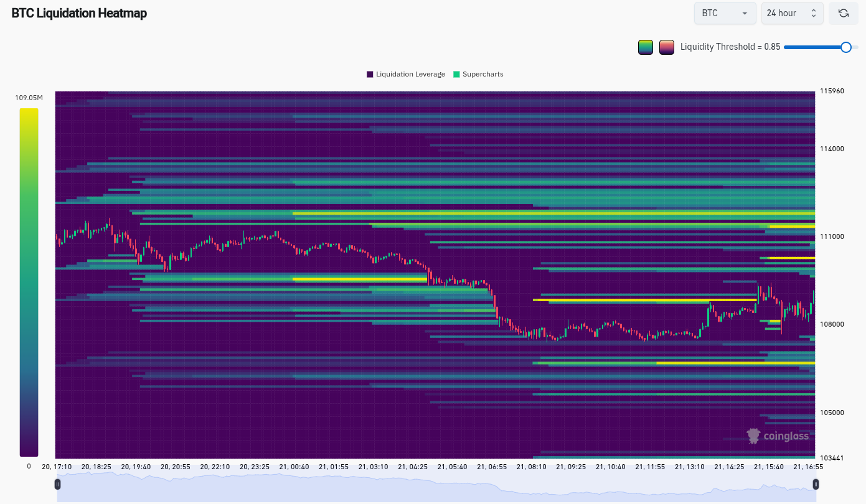Click the Liquidity Threshold slider handle
The height and width of the screenshot is (504, 866).
coord(845,47)
